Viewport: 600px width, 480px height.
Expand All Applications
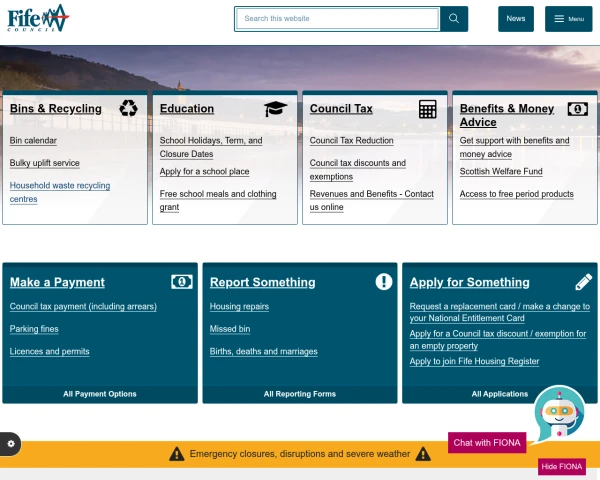tap(499, 394)
